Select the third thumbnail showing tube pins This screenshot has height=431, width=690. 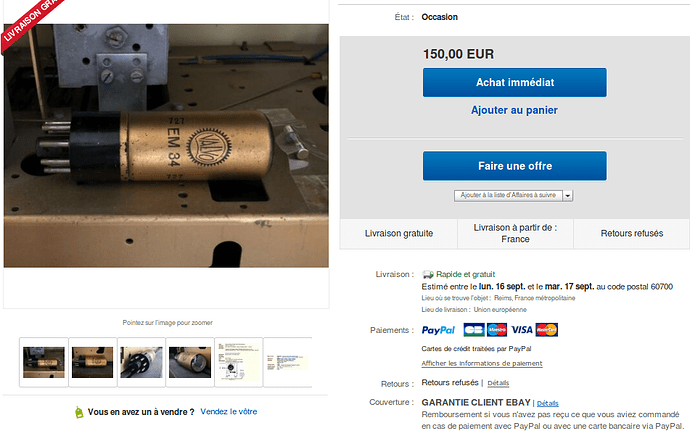click(141, 362)
